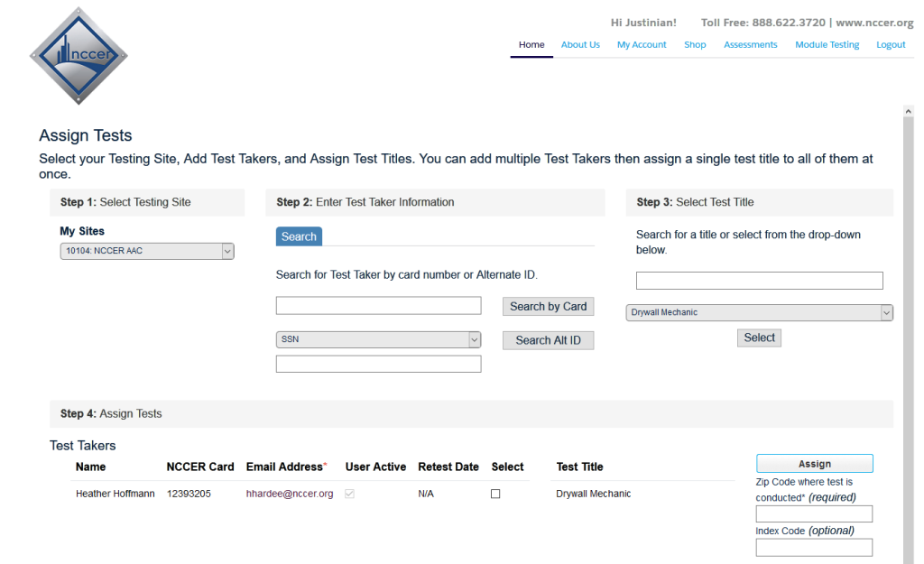Click card number 12393205

(x=189, y=494)
